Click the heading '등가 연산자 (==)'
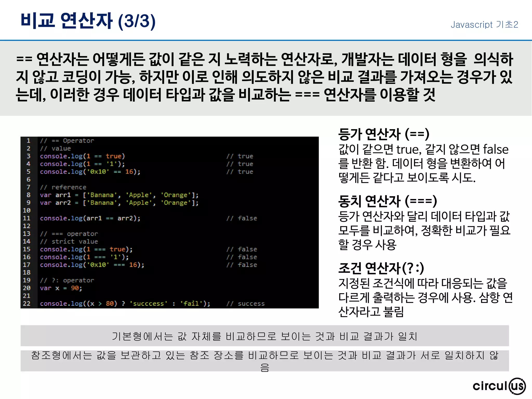Viewport: 532px width, 399px height. pos(384,134)
